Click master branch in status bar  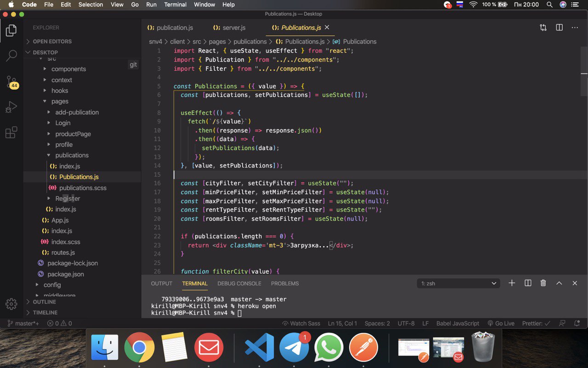pyautogui.click(x=23, y=323)
